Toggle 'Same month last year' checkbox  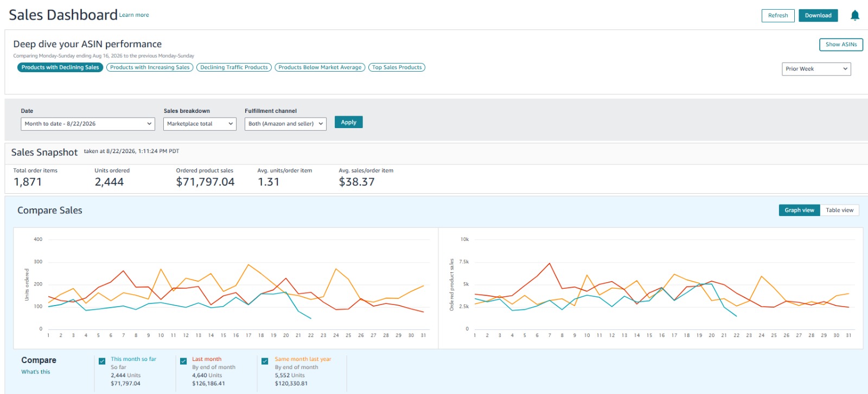coord(265,361)
